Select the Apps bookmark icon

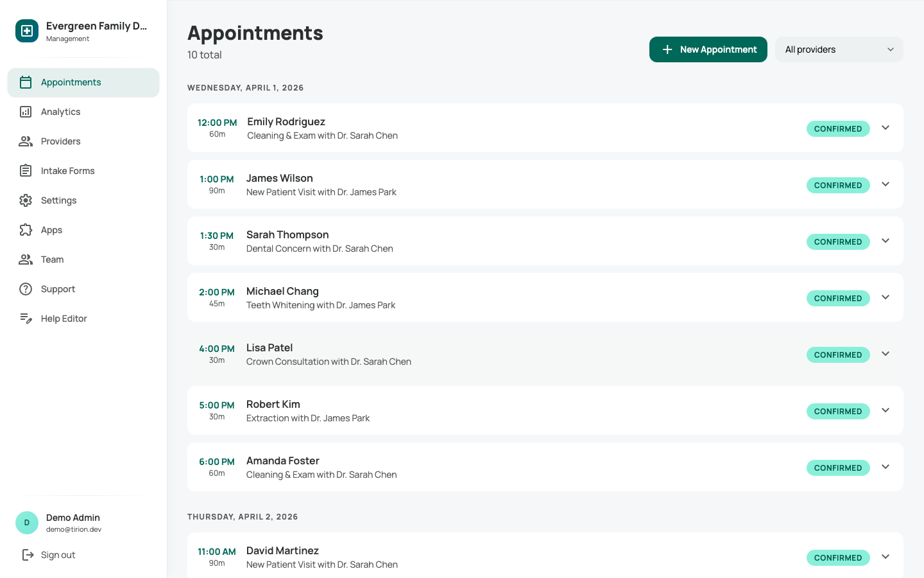click(x=26, y=229)
